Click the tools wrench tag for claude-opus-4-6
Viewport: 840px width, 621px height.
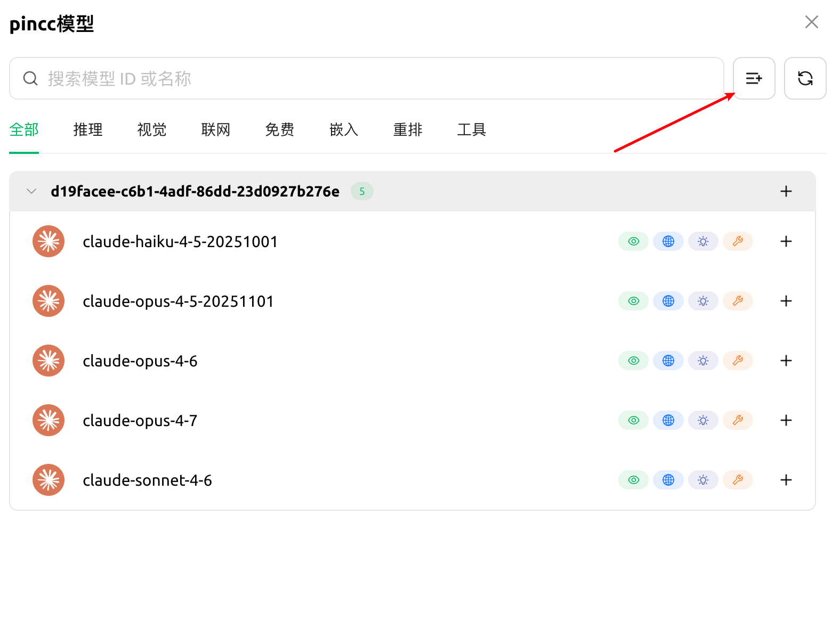(738, 361)
